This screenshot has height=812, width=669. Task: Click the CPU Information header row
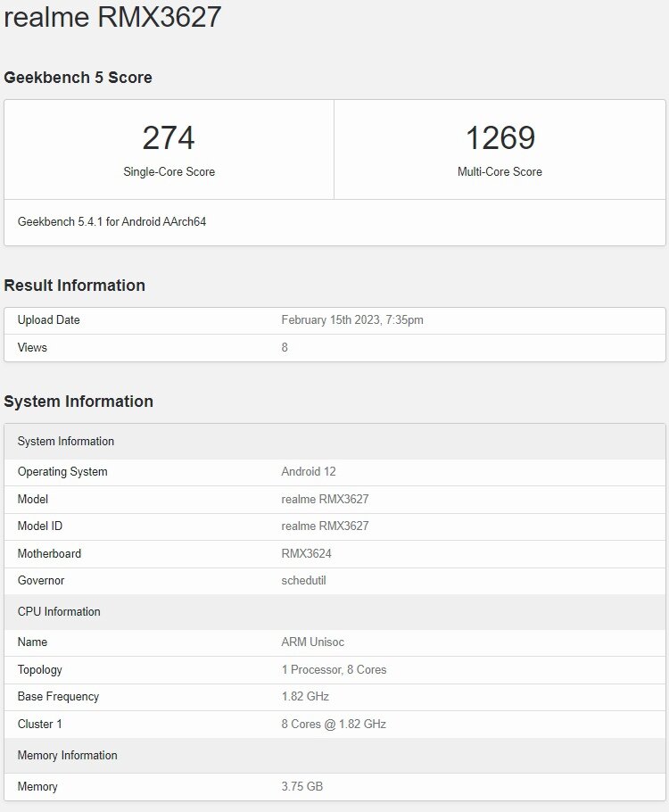click(334, 611)
